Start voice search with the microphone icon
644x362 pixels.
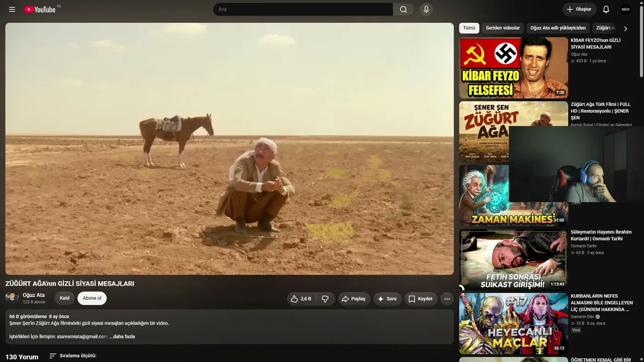(426, 10)
